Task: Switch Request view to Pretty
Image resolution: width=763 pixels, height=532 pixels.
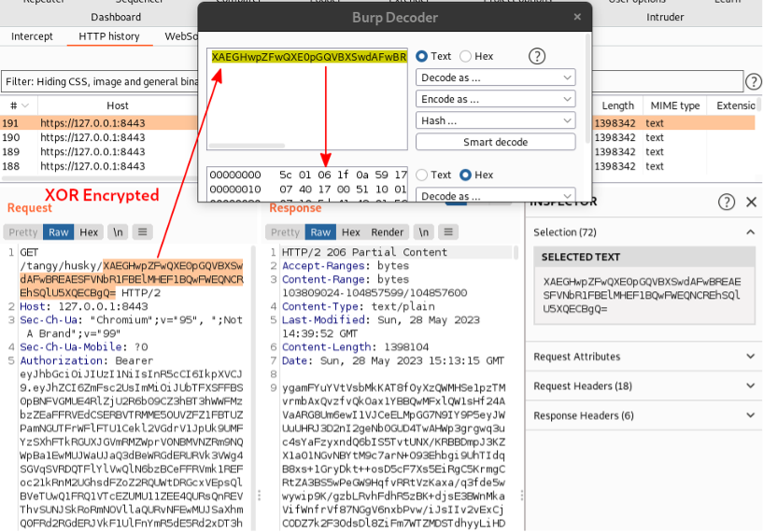Action: (23, 231)
